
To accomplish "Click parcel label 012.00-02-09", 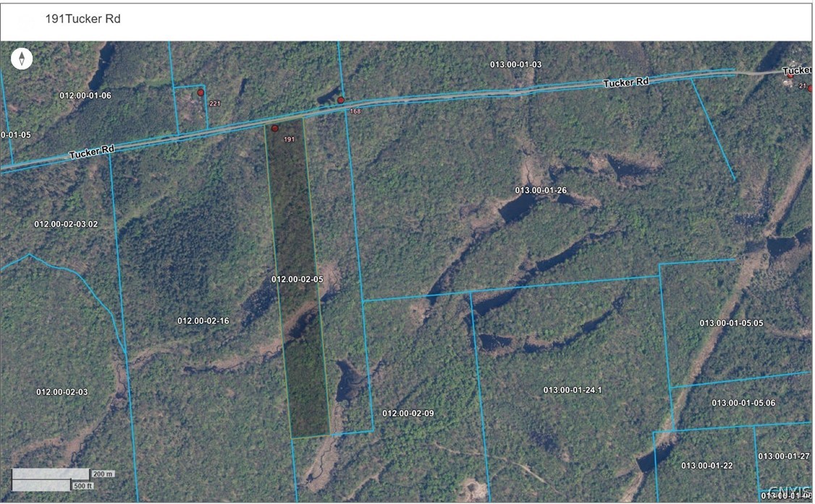I will point(408,413).
